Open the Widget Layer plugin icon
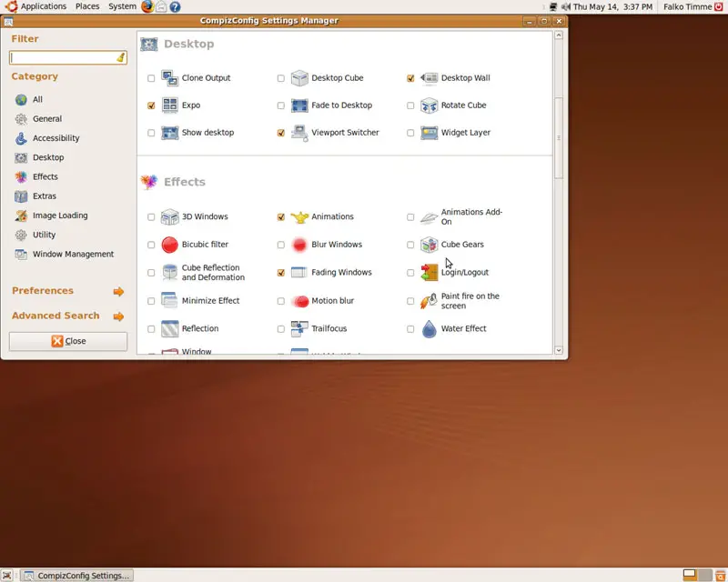728x582 pixels. 429,133
